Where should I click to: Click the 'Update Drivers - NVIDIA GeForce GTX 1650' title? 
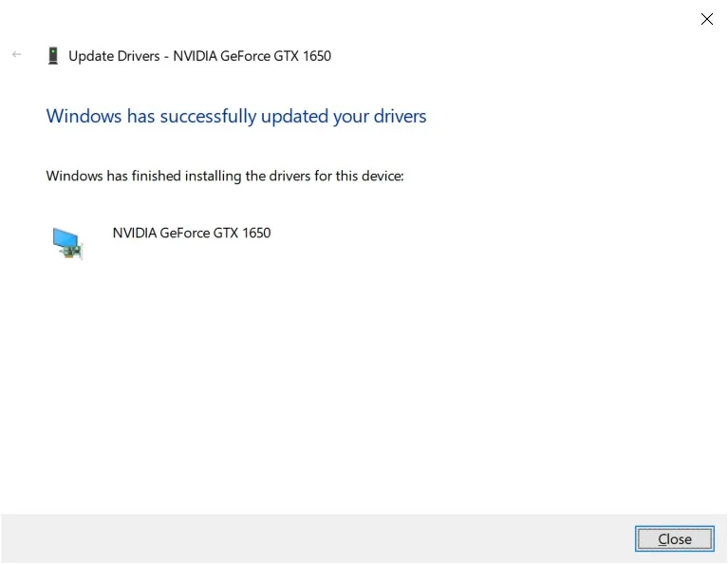pyautogui.click(x=199, y=56)
